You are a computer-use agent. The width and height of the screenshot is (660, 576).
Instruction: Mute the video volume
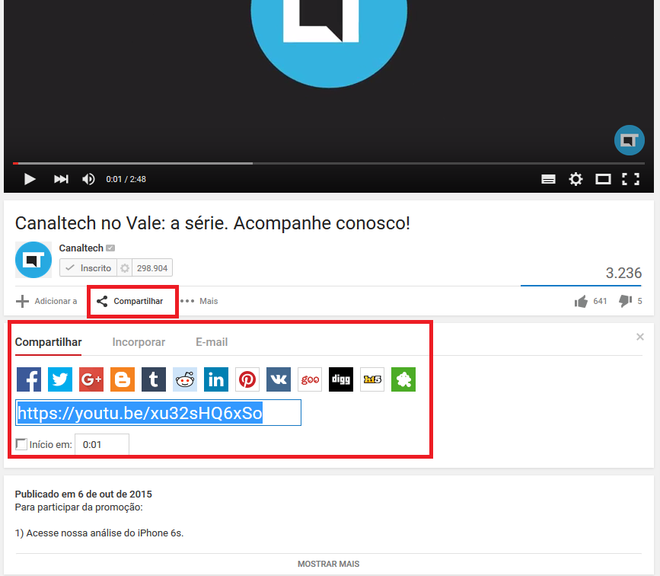(x=88, y=179)
